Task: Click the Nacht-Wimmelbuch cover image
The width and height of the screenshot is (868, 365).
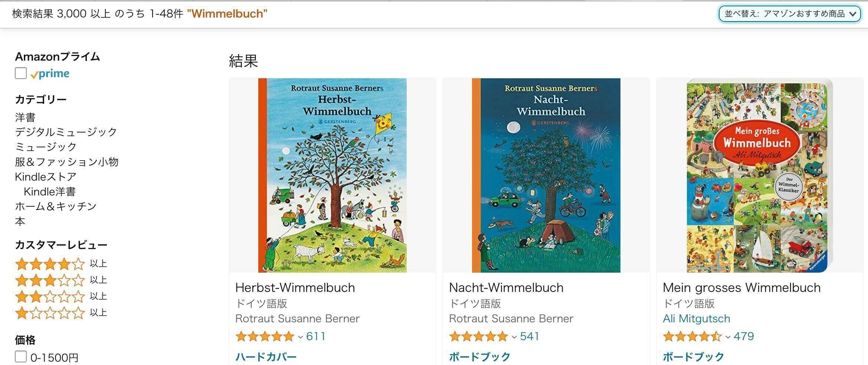Action: pyautogui.click(x=546, y=175)
